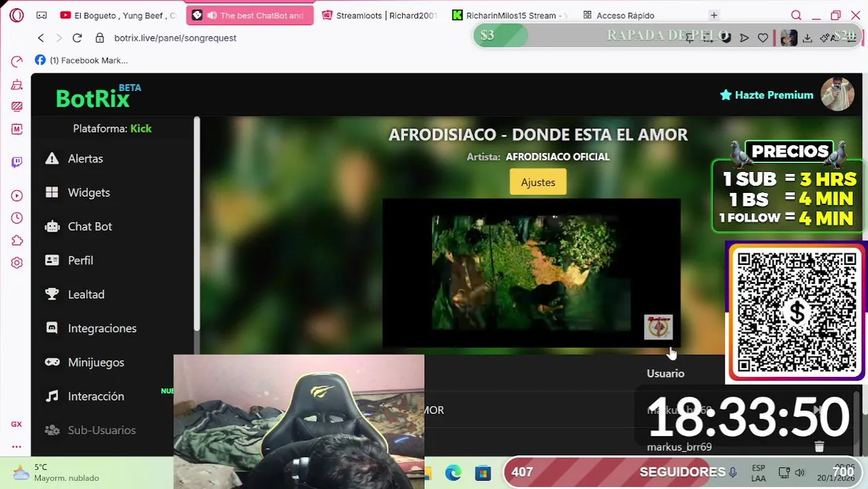Image resolution: width=868 pixels, height=489 pixels.
Task: Click the Usuario column header
Action: click(666, 374)
